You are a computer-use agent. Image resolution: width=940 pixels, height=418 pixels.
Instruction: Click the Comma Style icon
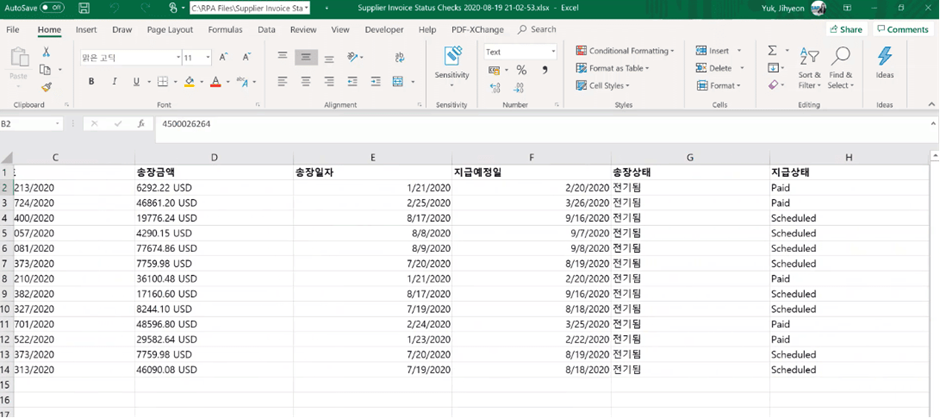point(545,70)
